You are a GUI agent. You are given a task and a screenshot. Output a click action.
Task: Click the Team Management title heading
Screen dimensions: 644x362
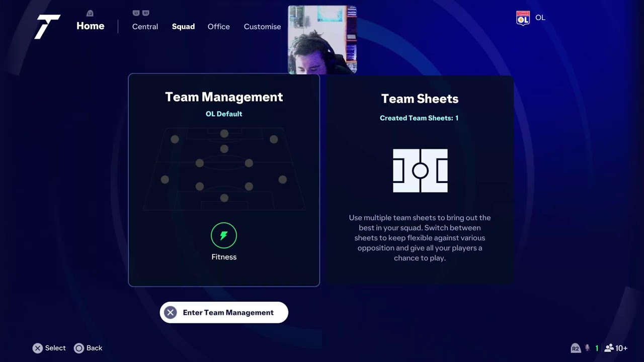[x=224, y=97]
